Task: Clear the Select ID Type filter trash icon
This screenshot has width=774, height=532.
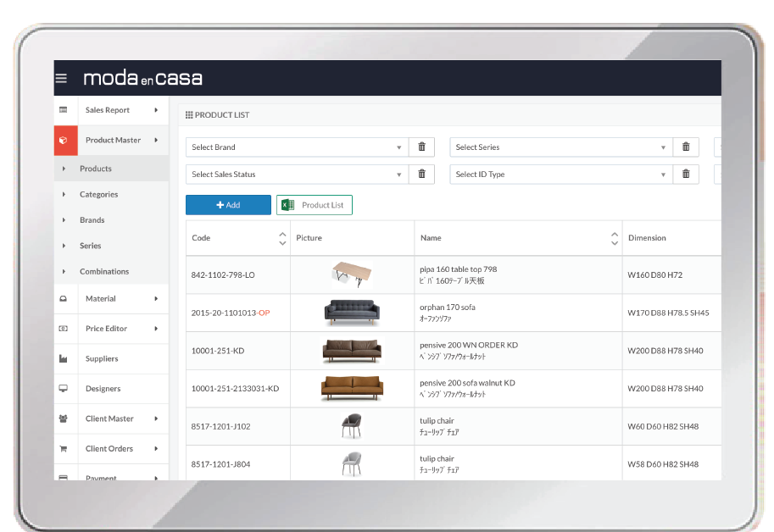Action: (x=686, y=174)
